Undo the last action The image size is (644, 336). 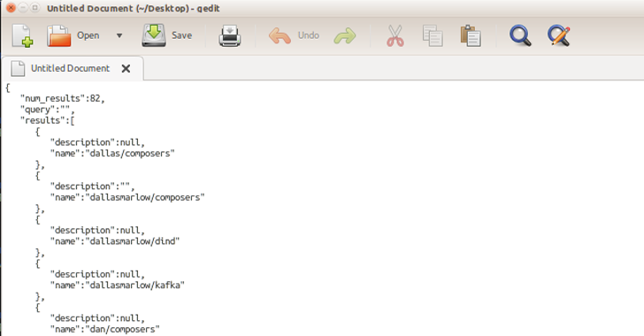click(x=280, y=35)
